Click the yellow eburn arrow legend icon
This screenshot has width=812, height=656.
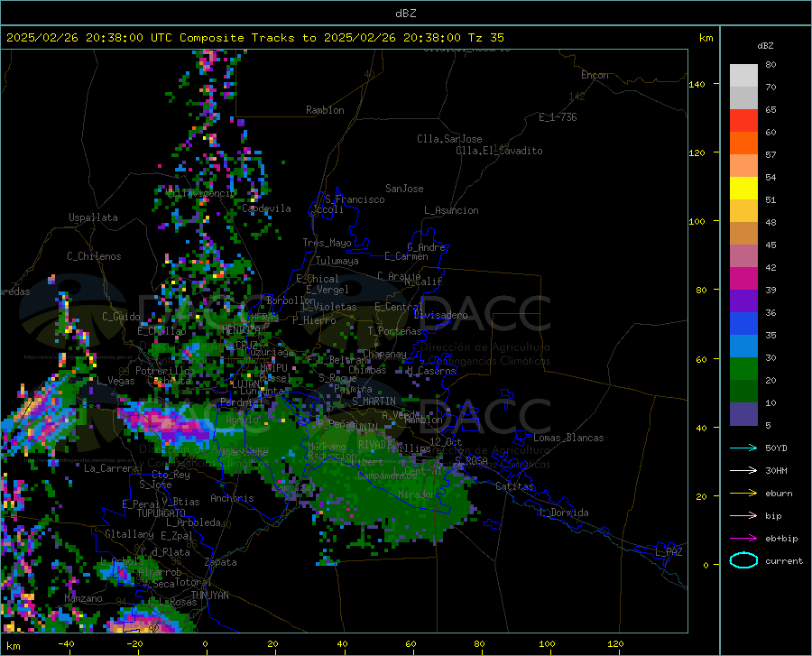(743, 493)
